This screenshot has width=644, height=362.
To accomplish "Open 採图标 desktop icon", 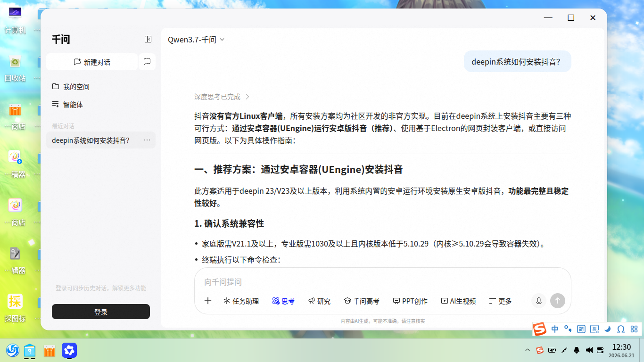I will (15, 308).
